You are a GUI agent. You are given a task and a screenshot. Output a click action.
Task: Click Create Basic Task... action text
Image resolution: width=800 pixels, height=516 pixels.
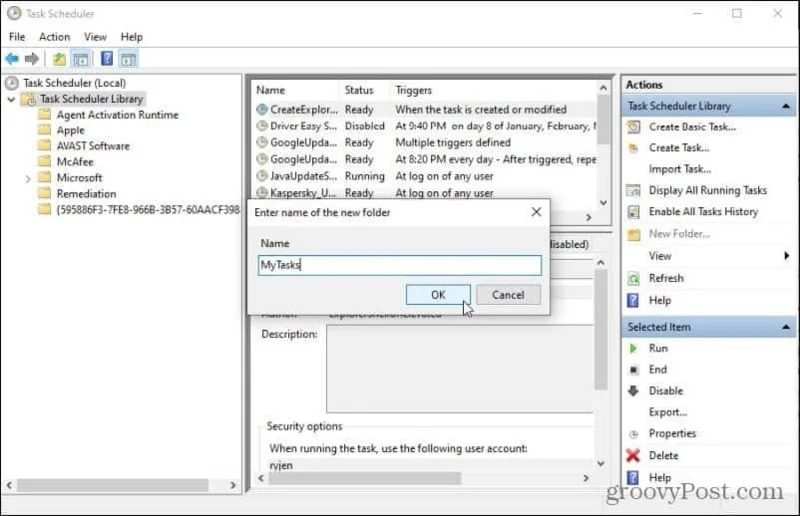692,127
